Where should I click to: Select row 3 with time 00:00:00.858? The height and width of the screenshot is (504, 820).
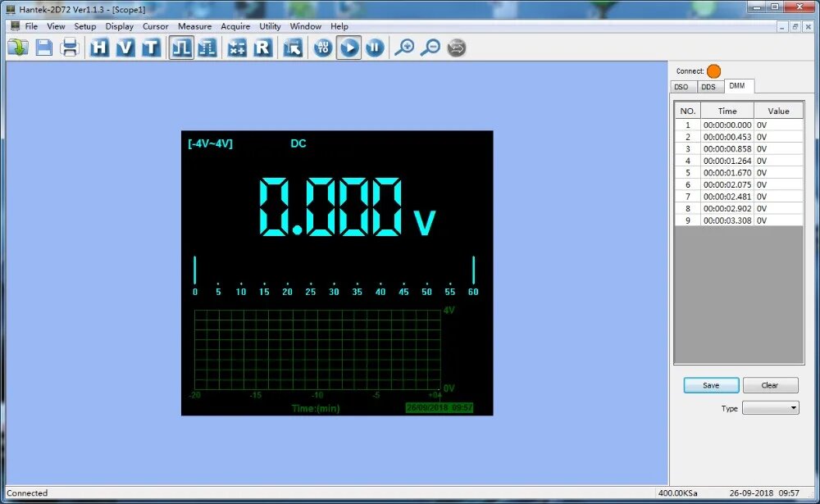coord(739,149)
